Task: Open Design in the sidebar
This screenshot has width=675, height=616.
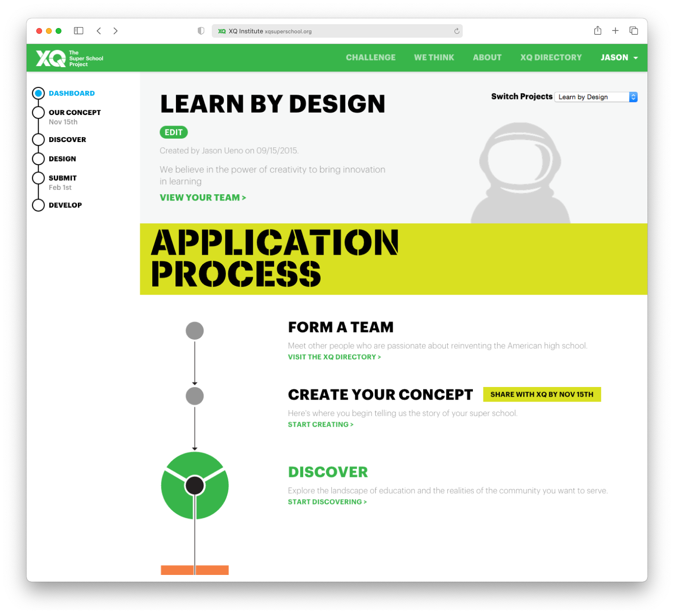Action: click(62, 159)
